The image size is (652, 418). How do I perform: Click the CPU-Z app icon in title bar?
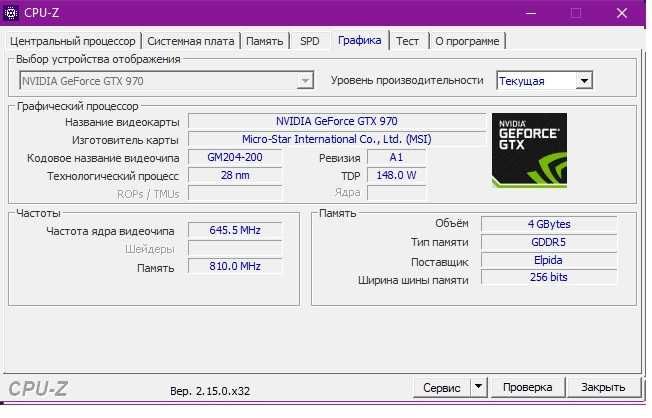click(x=10, y=13)
